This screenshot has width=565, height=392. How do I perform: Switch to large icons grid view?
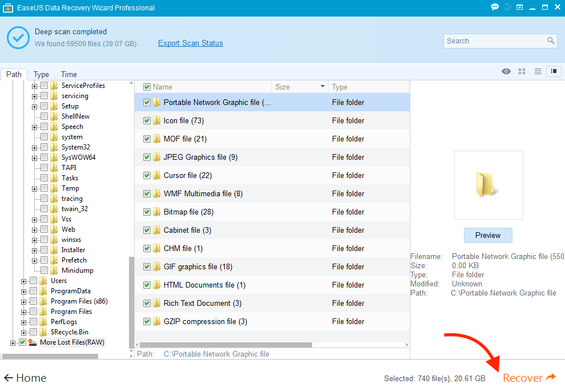pos(522,71)
